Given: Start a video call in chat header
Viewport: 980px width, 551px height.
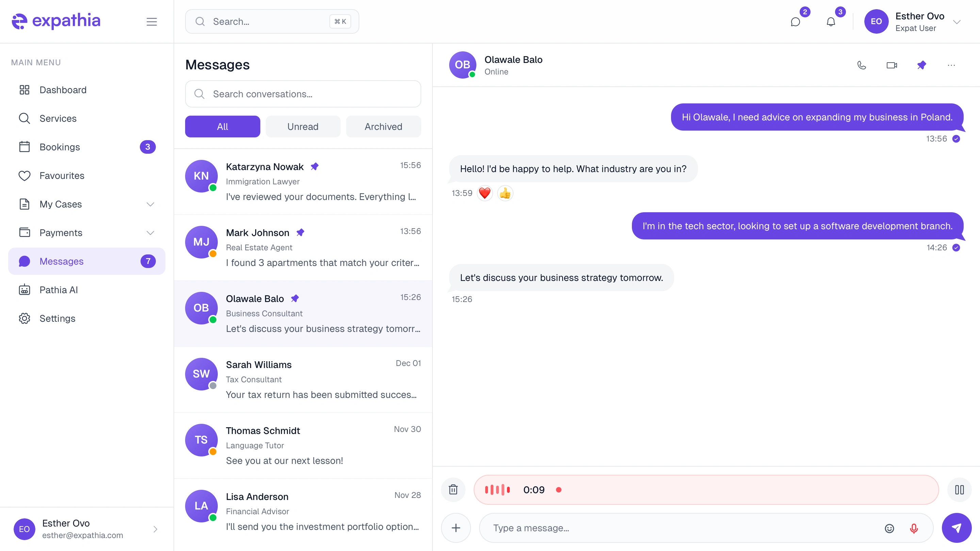Looking at the screenshot, I should click(892, 65).
